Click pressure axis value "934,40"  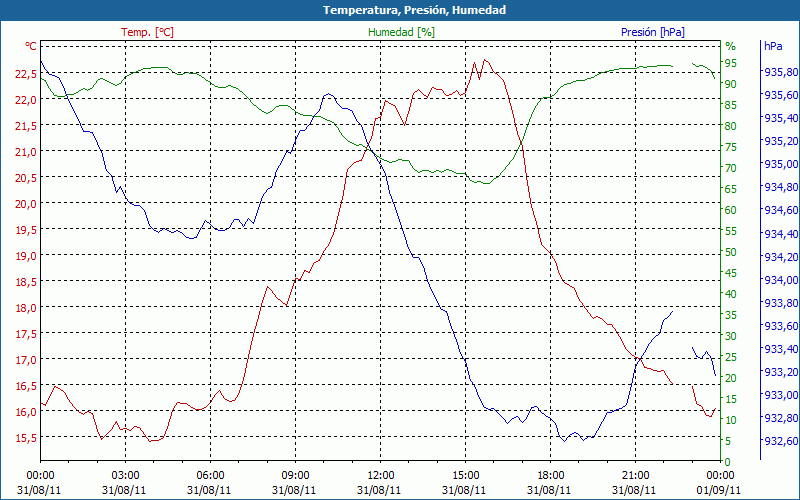(781, 234)
